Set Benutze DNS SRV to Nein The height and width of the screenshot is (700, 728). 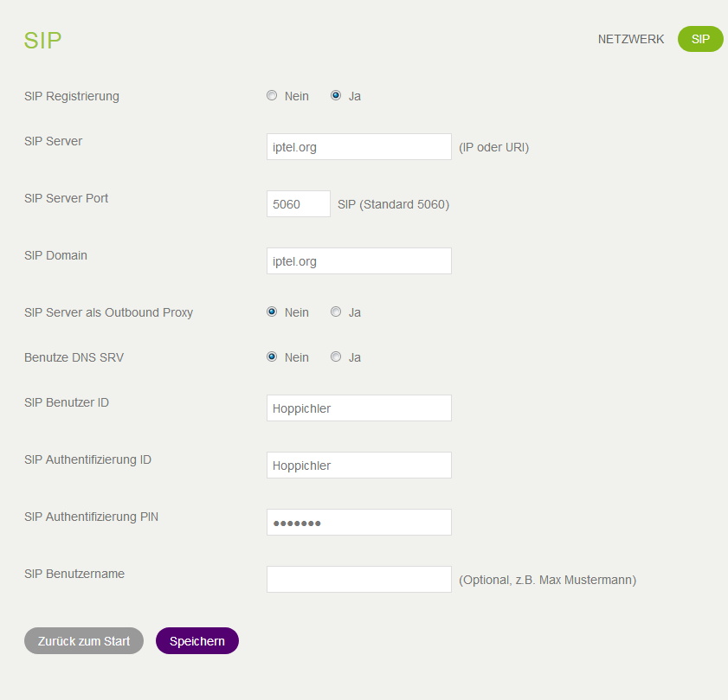coord(272,357)
